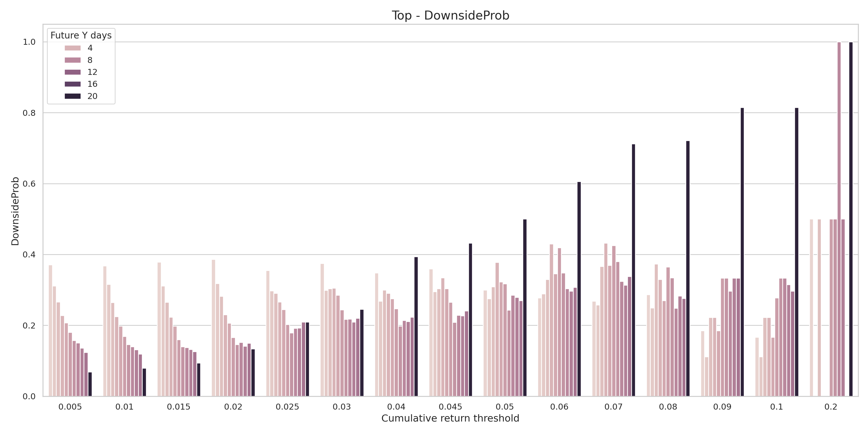The height and width of the screenshot is (434, 868).
Task: Click the 0.005 x-axis tick label
Action: pyautogui.click(x=70, y=407)
